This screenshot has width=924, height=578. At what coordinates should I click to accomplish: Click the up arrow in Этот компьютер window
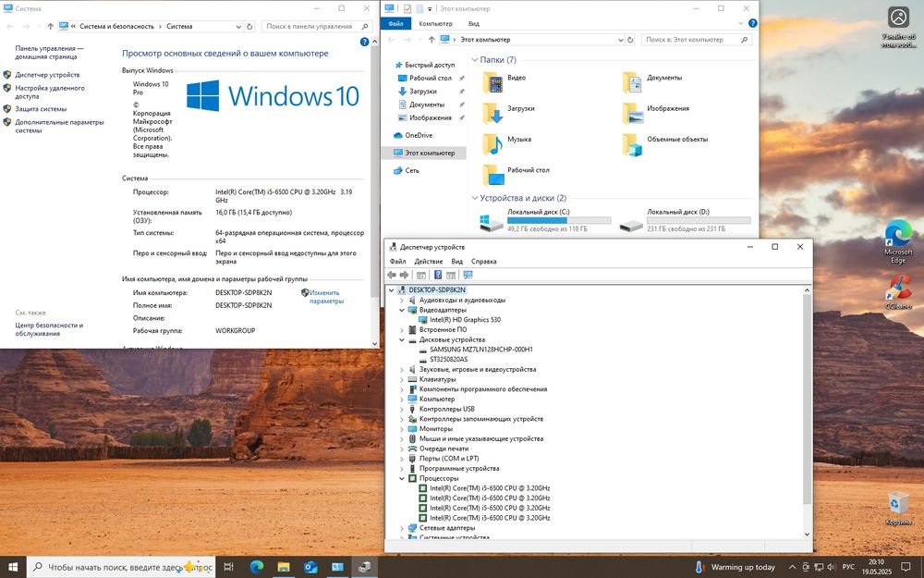pos(432,40)
